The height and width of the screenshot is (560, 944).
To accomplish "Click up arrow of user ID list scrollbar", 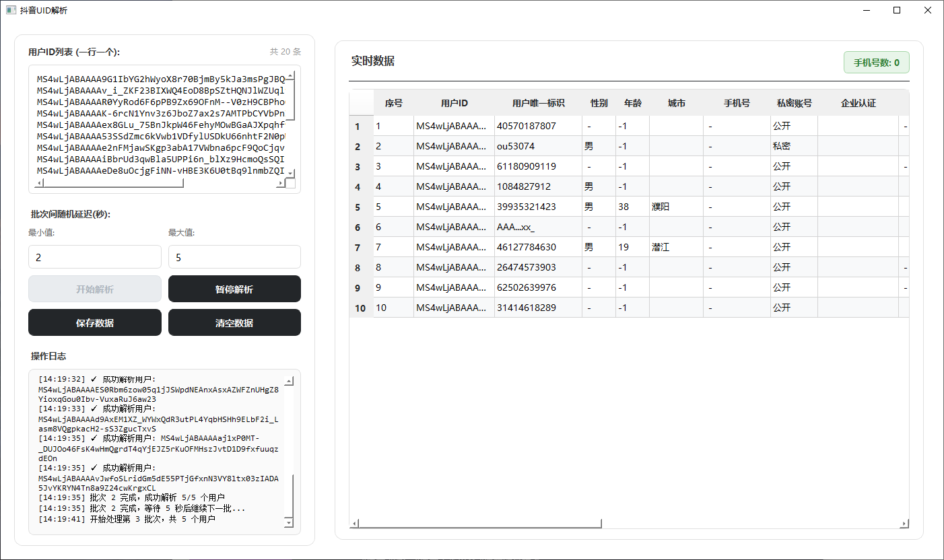I will 290,76.
